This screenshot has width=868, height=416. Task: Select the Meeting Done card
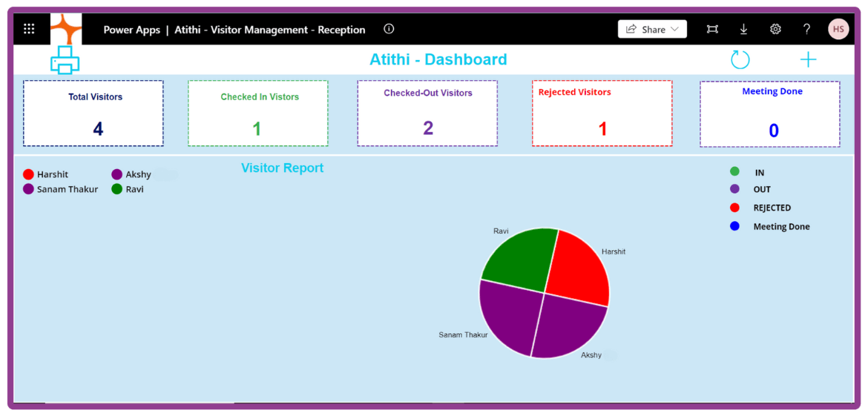769,114
